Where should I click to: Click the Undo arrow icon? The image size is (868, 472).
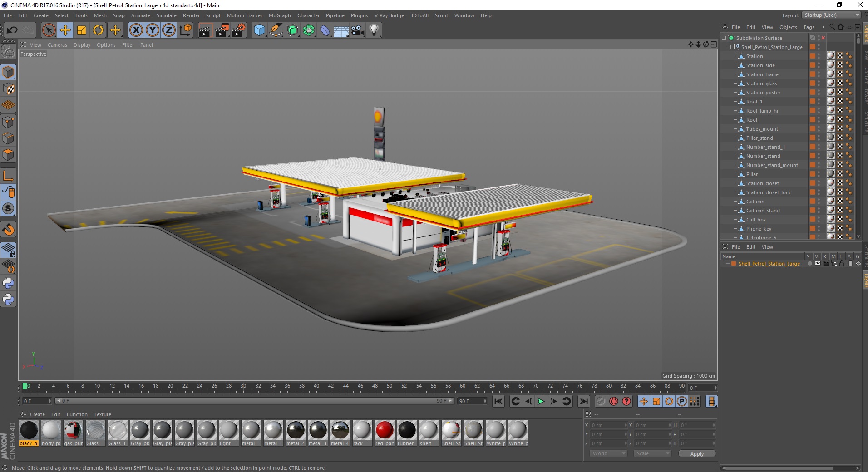(x=12, y=30)
